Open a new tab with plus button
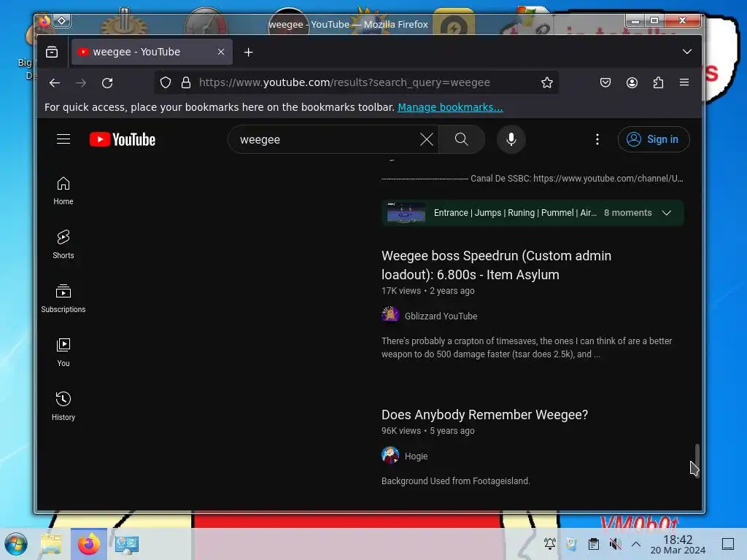747x560 pixels. pyautogui.click(x=248, y=52)
